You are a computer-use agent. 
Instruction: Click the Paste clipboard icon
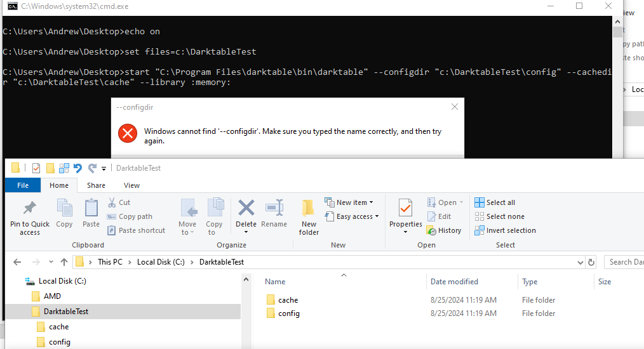(x=91, y=209)
